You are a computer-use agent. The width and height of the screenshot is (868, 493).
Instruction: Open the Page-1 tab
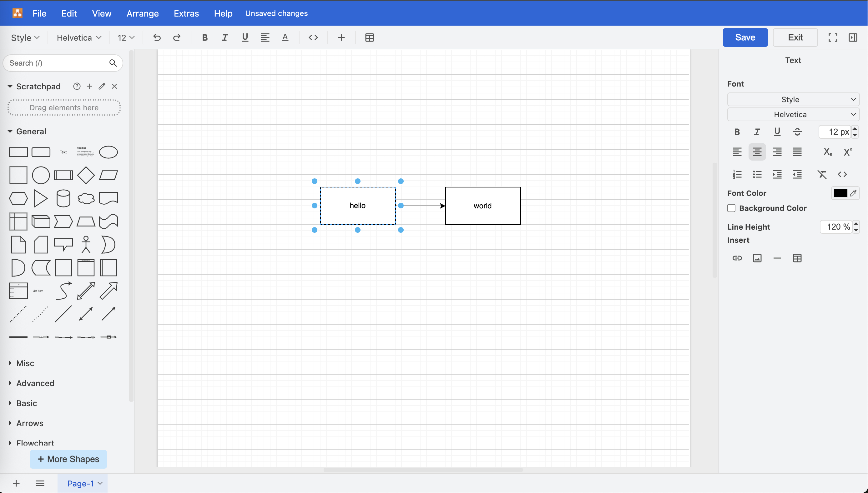point(81,484)
